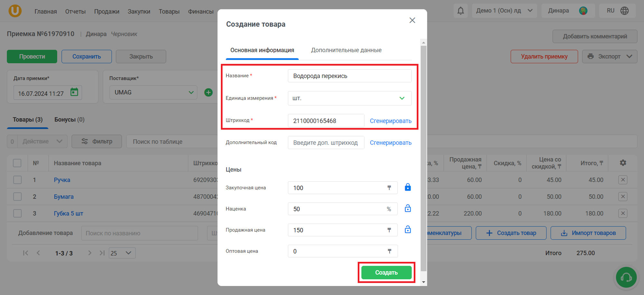This screenshot has width=644, height=295.
Task: Open the notifications bell
Action: point(461,11)
